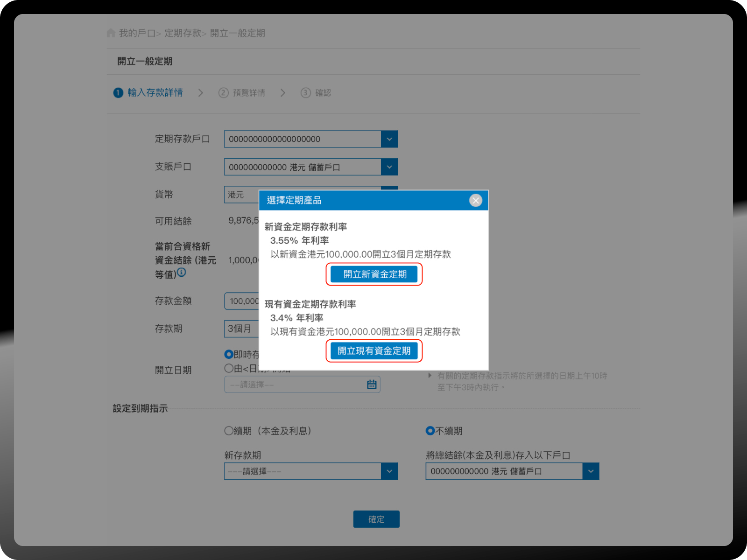Click the 存款金額 input field
The height and width of the screenshot is (560, 747).
point(242,301)
